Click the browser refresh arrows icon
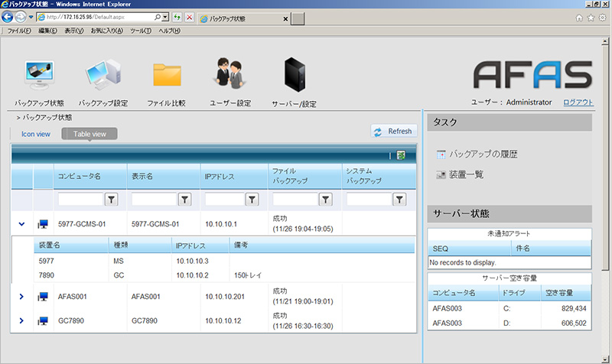 click(177, 17)
